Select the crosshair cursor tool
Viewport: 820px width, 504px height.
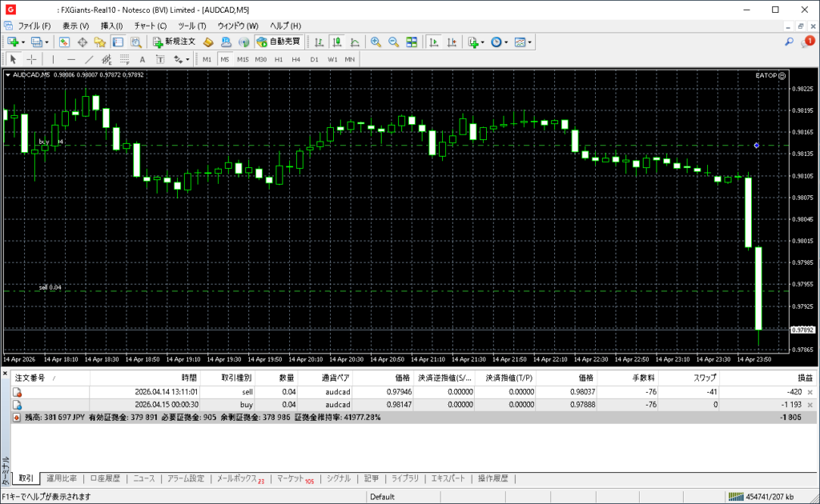[x=31, y=59]
